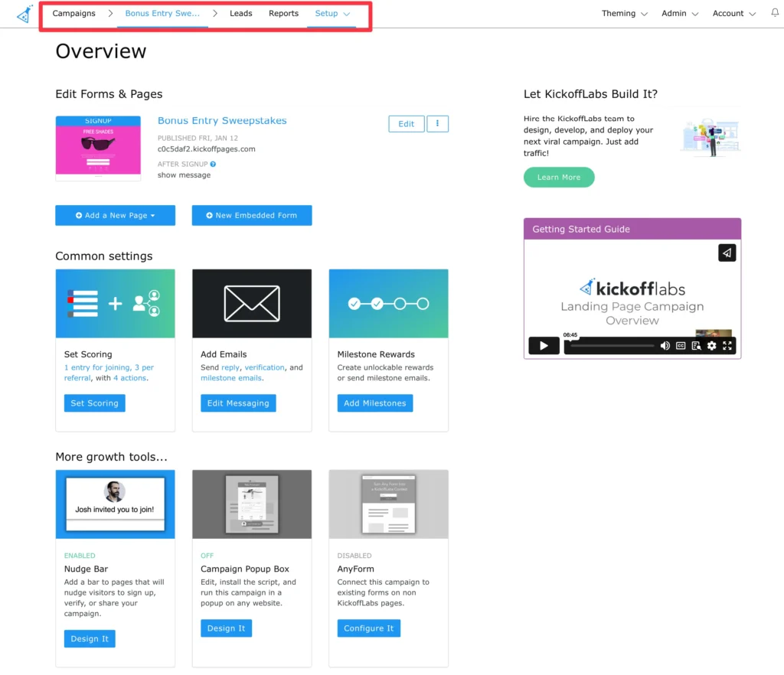Screen dimensions: 784x675
Task: Open Bonus Entry Swe... campaign breadcrumb
Action: [x=162, y=14]
